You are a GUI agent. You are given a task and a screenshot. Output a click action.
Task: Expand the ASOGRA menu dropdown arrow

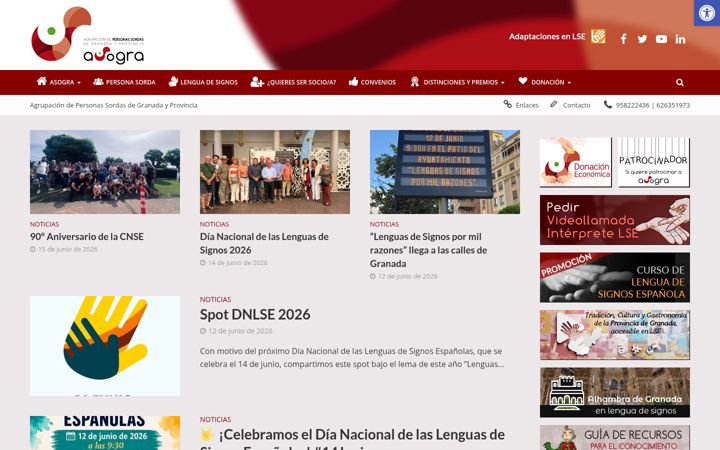click(x=79, y=83)
